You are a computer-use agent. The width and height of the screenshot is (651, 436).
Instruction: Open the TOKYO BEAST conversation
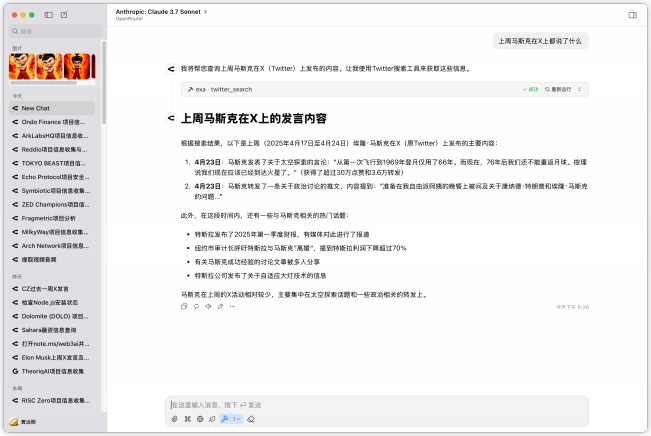[x=52, y=163]
